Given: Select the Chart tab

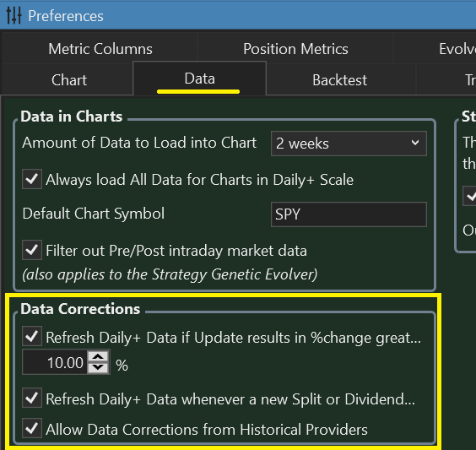Looking at the screenshot, I should (69, 80).
